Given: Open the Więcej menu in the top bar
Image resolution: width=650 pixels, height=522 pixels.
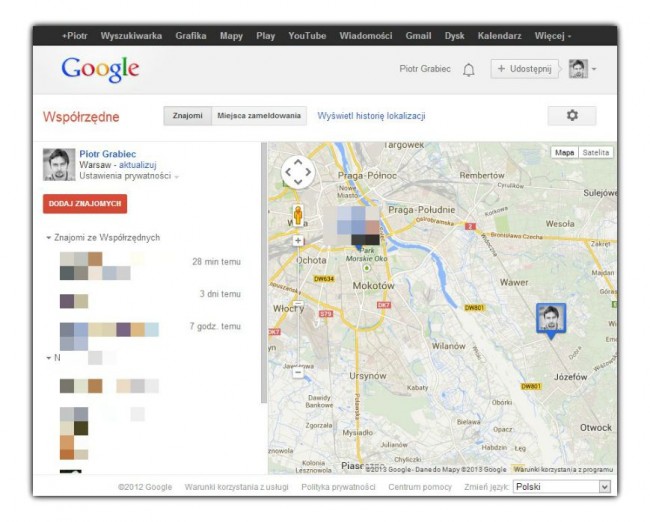Looking at the screenshot, I should click(x=553, y=36).
